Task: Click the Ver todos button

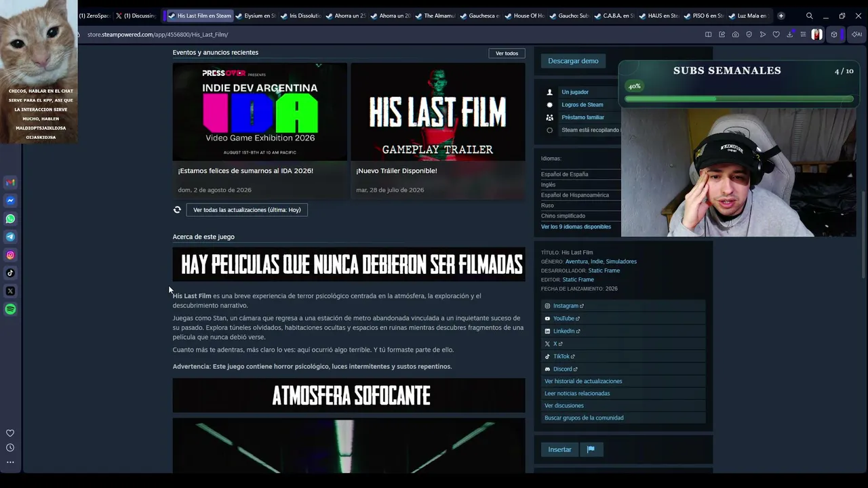Action: coord(507,54)
